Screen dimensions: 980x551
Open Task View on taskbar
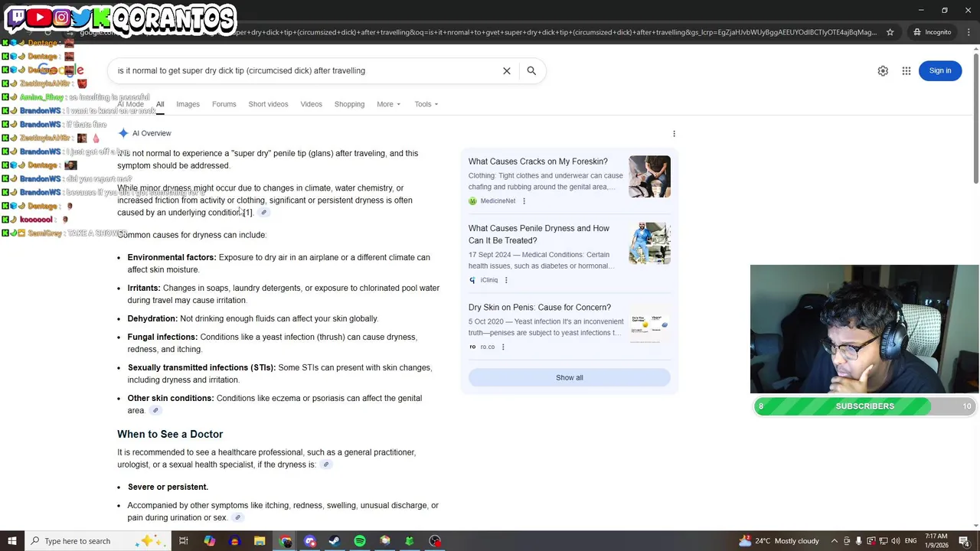[x=184, y=541]
